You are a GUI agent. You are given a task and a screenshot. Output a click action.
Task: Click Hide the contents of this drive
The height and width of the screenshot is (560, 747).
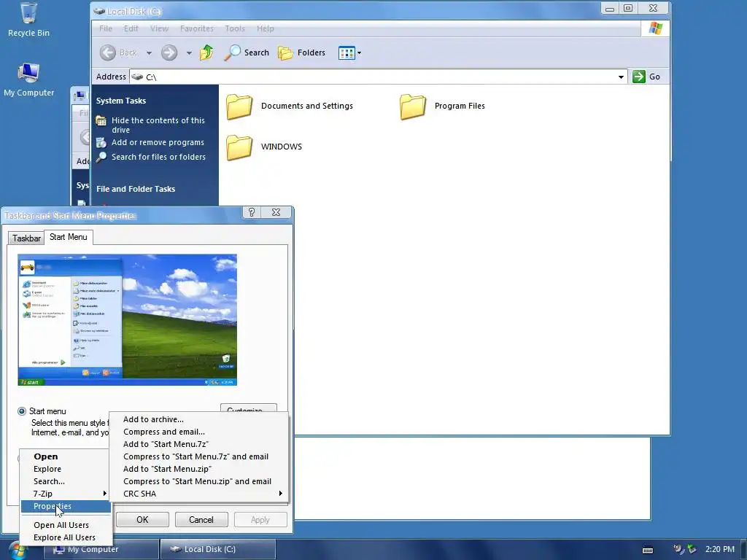point(158,125)
